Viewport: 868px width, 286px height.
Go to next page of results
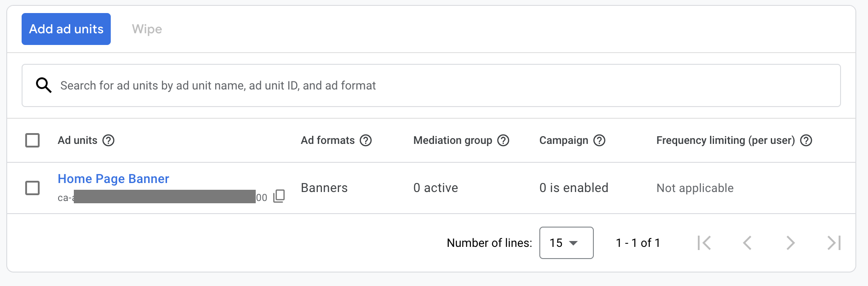(x=790, y=243)
